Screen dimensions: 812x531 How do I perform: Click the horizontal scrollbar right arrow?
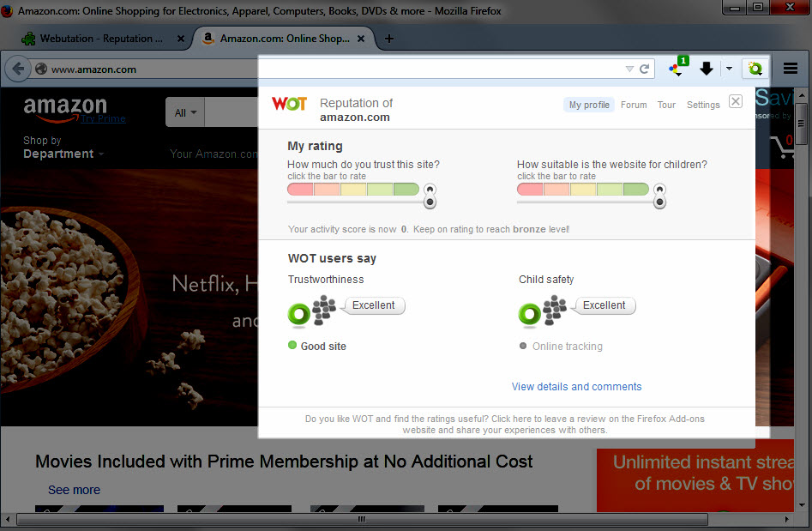[786, 519]
